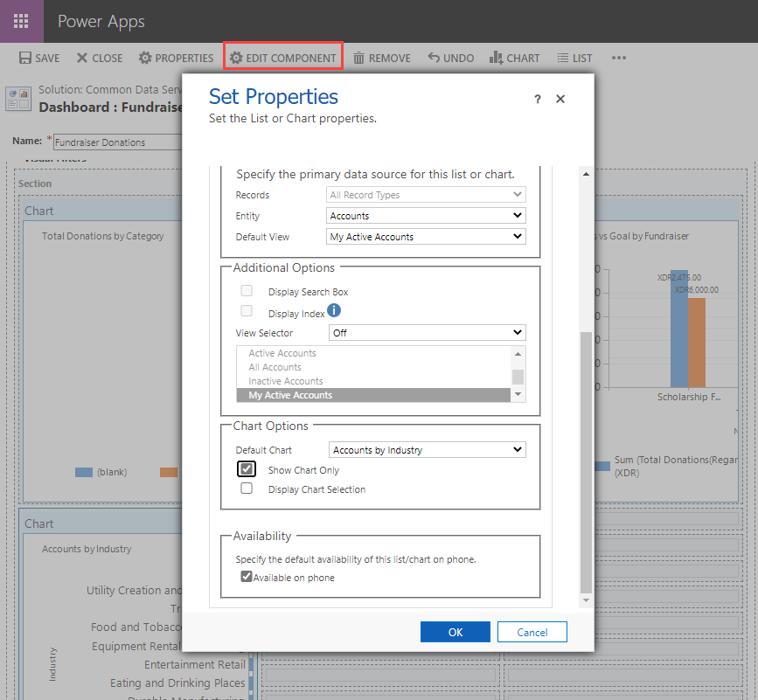Click the Save toolbar button

[39, 58]
